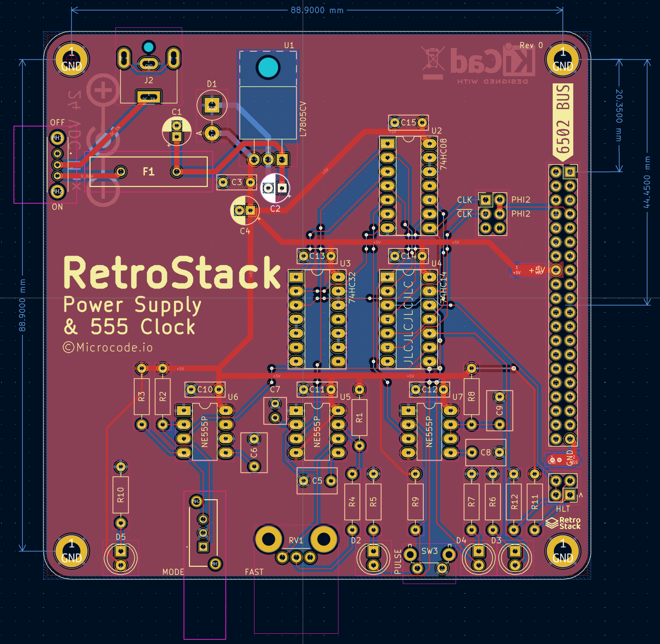Click the 74HC32 label of U3

352,287
